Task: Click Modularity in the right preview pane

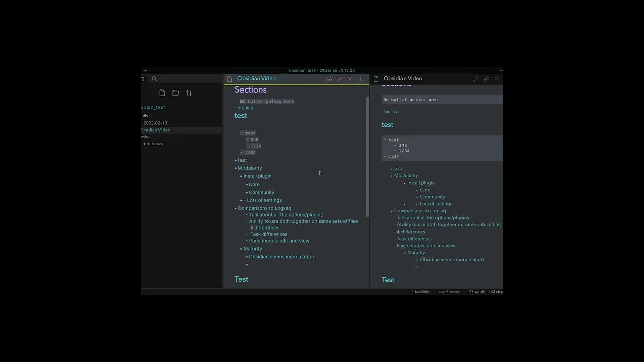Action: click(x=406, y=176)
